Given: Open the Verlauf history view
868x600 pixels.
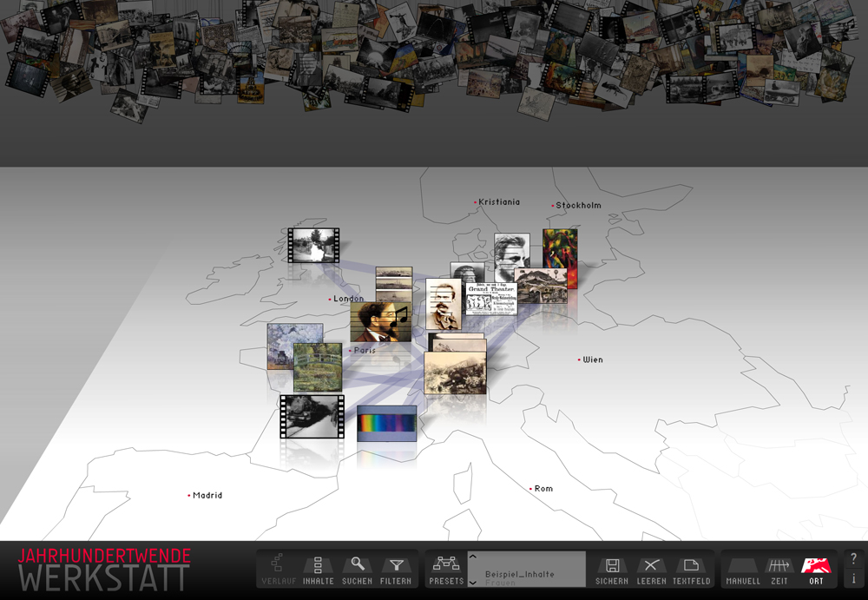Looking at the screenshot, I should point(279,569).
